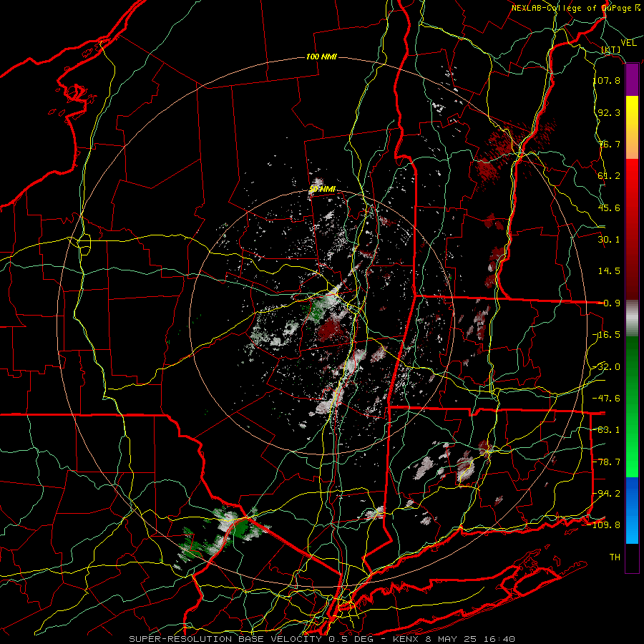Click the VEL legend title

(628, 43)
